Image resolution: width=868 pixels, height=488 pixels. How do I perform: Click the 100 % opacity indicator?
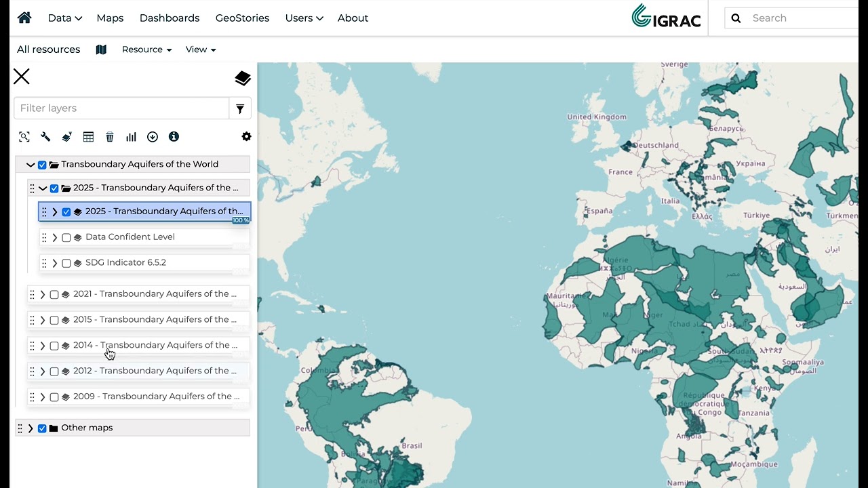pos(241,220)
